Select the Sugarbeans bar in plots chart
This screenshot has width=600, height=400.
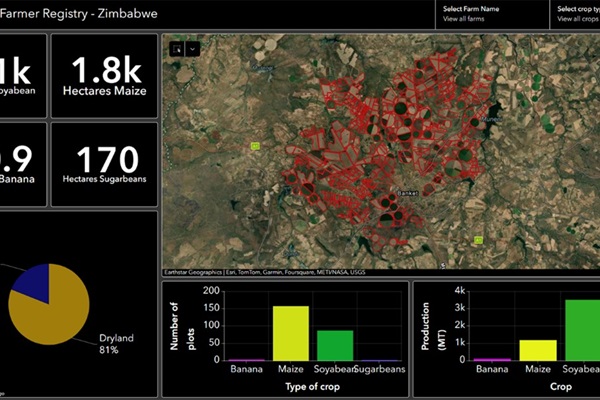pos(380,360)
